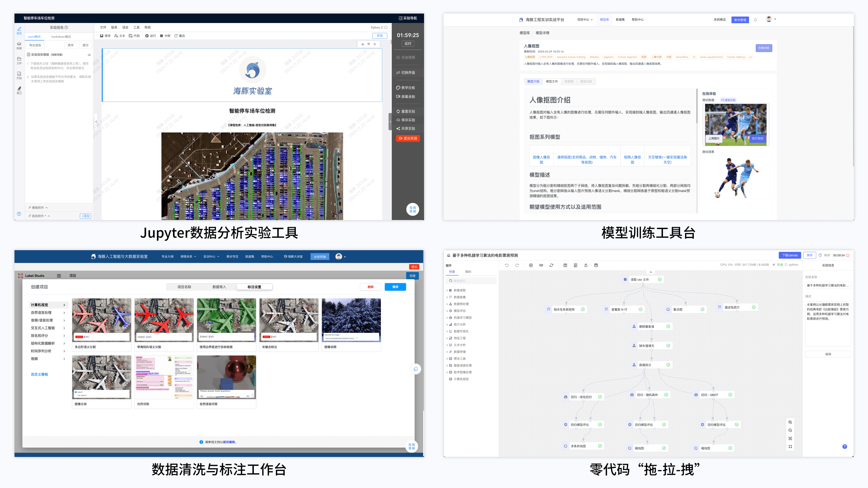Click the text T icon in canvas toolbar

tap(565, 265)
